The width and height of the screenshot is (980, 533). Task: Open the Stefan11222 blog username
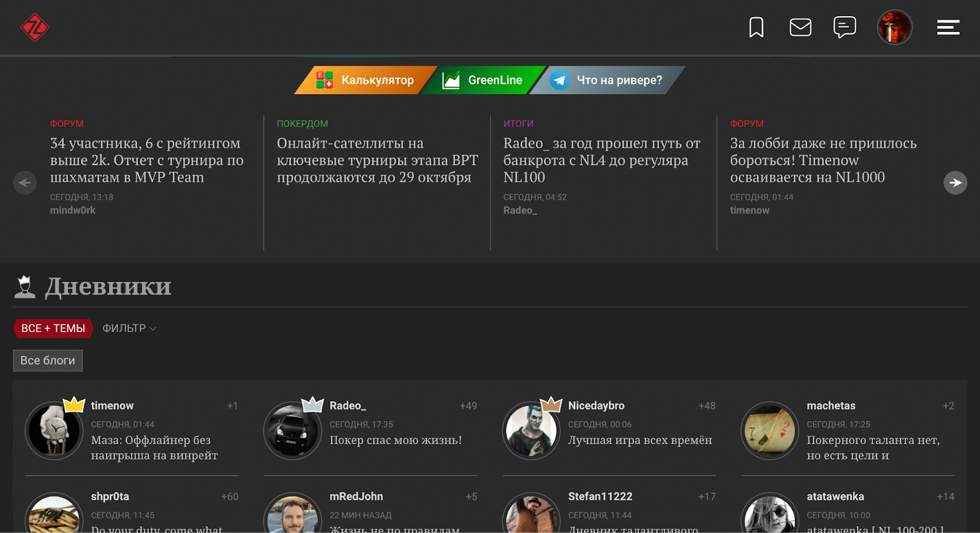(600, 496)
